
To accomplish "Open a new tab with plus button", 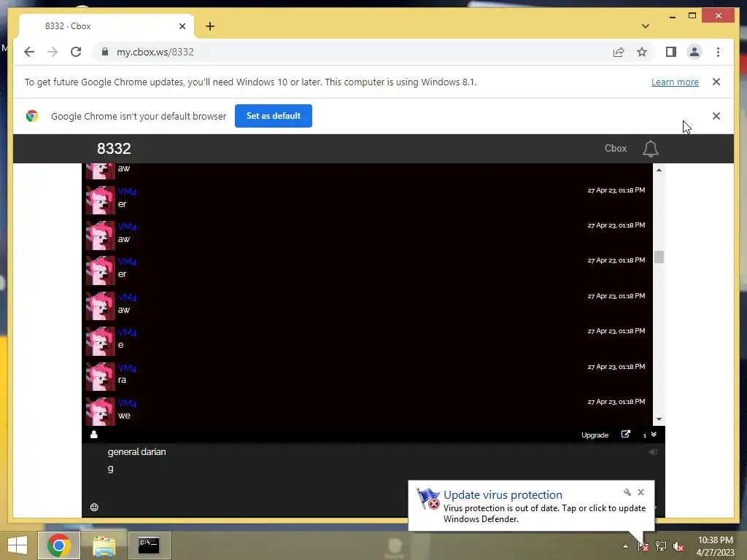I will tap(210, 26).
